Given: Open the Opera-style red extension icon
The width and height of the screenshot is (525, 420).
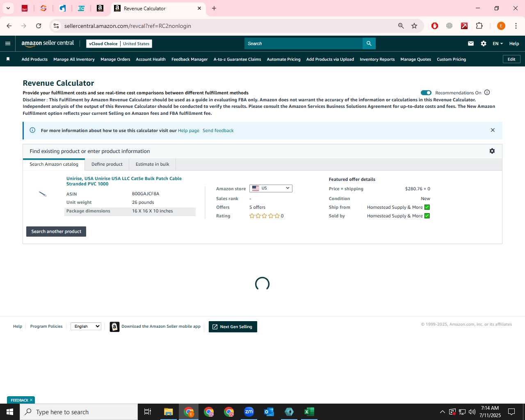Looking at the screenshot, I should click(435, 26).
